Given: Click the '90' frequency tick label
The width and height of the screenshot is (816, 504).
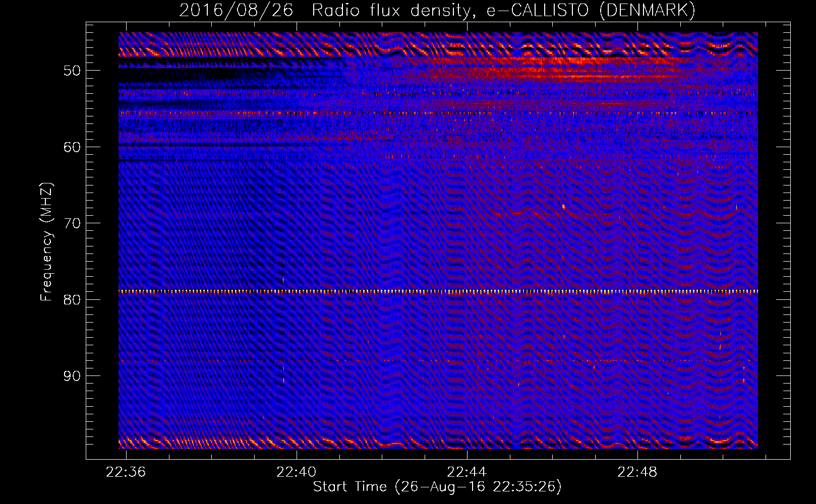Looking at the screenshot, I should click(x=72, y=376).
